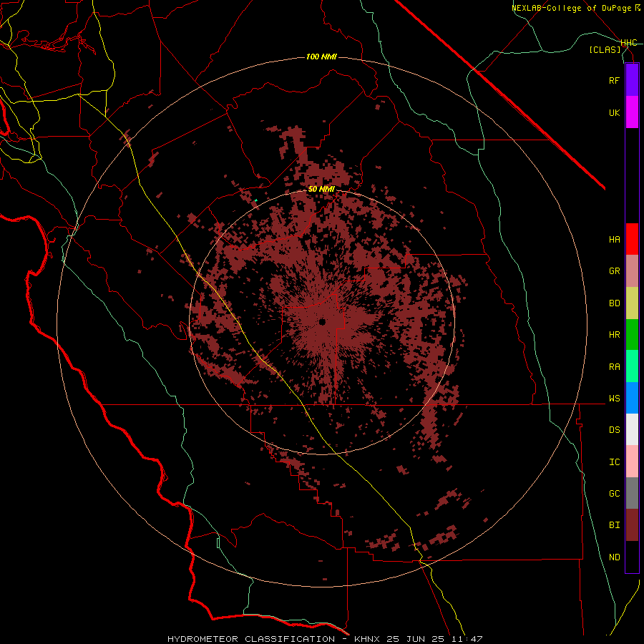This screenshot has height=644, width=644.
Task: Click the RA light-green legend swatch
Action: pyautogui.click(x=632, y=366)
